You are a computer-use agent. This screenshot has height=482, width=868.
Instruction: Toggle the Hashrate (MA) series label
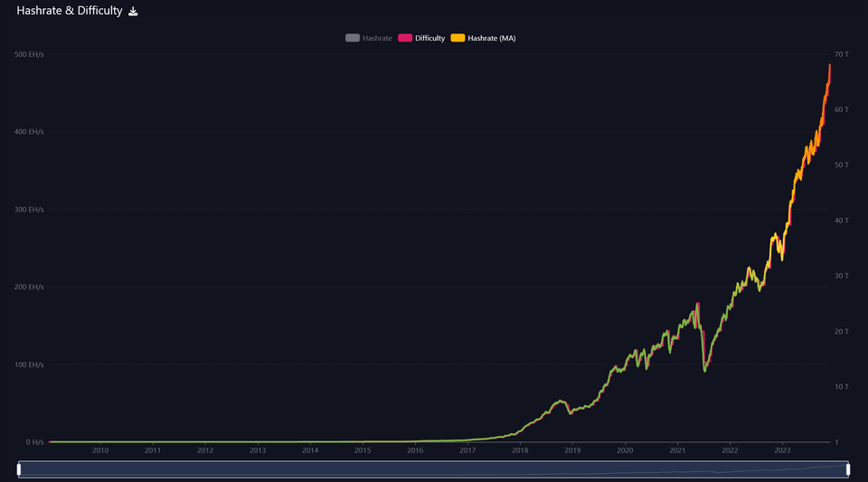(x=491, y=38)
